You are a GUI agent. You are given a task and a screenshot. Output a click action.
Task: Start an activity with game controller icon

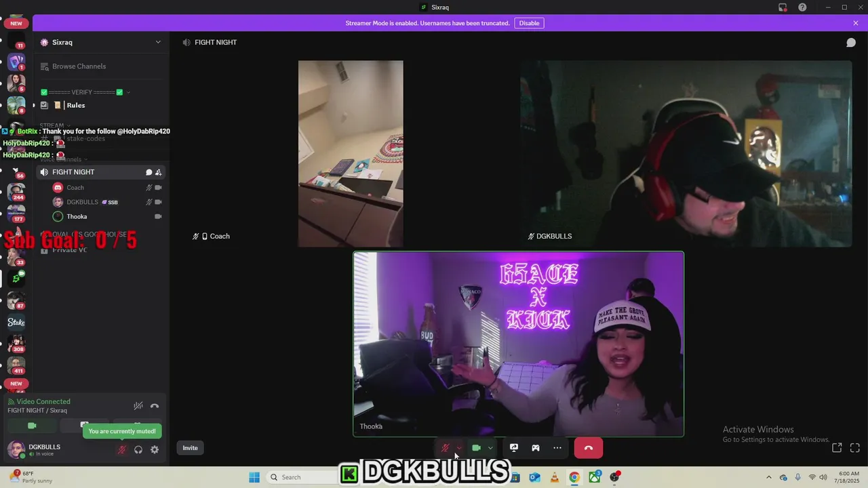536,448
